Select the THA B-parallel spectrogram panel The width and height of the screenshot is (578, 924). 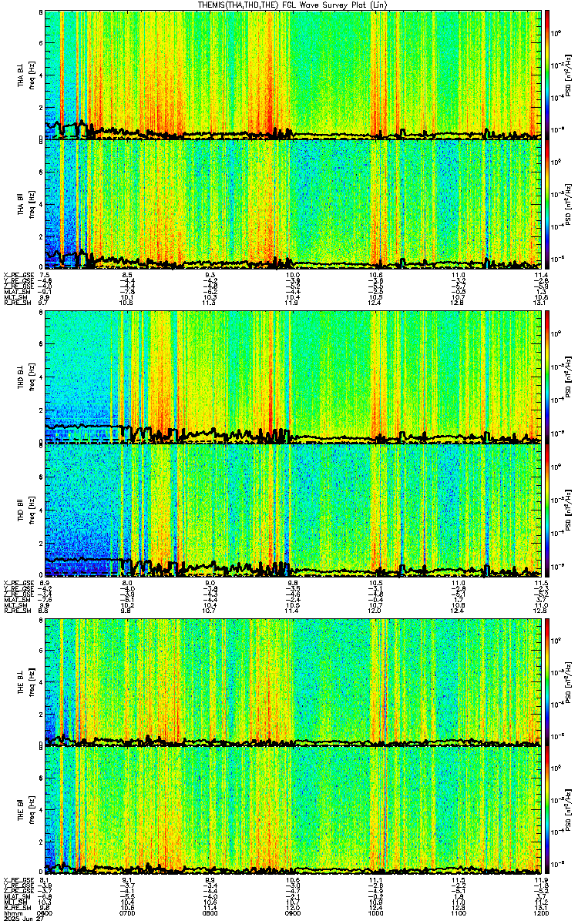pos(292,204)
